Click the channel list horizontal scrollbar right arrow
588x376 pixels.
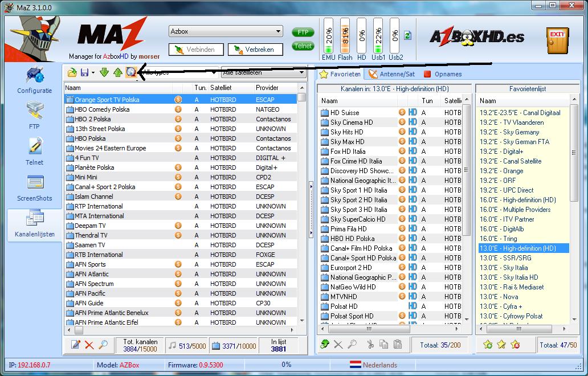292,330
